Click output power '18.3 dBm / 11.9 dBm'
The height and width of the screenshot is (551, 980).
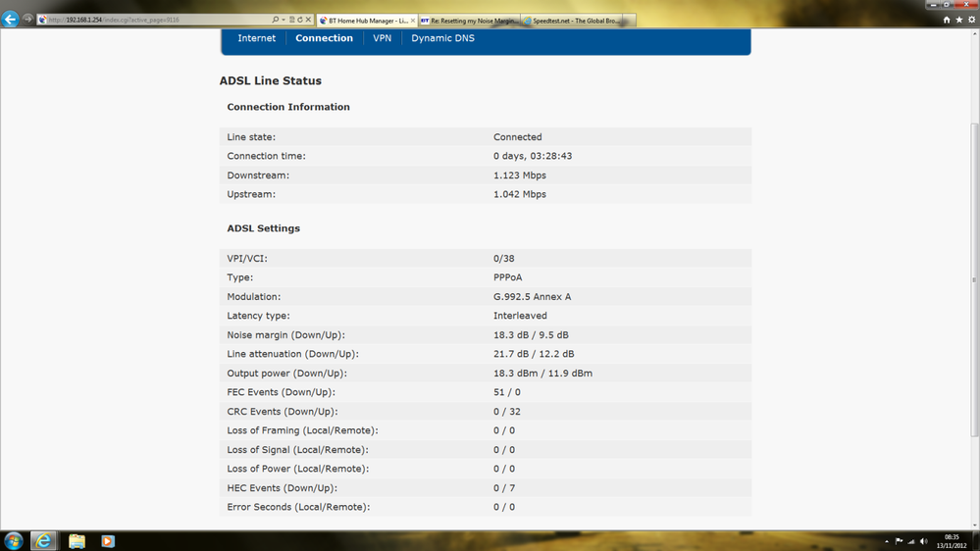542,373
